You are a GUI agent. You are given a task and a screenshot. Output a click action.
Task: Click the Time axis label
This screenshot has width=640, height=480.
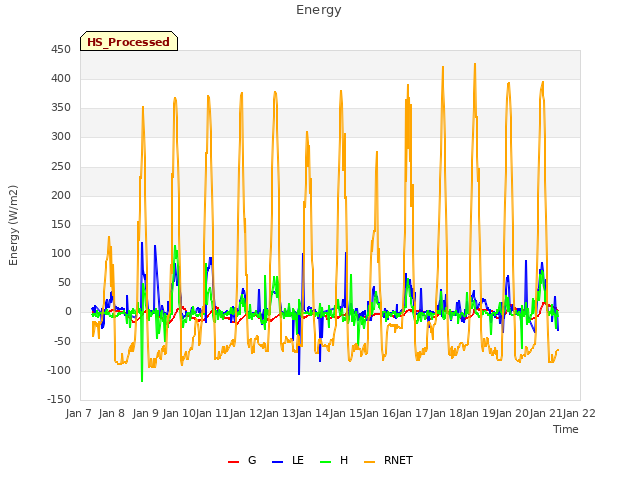pos(566,429)
